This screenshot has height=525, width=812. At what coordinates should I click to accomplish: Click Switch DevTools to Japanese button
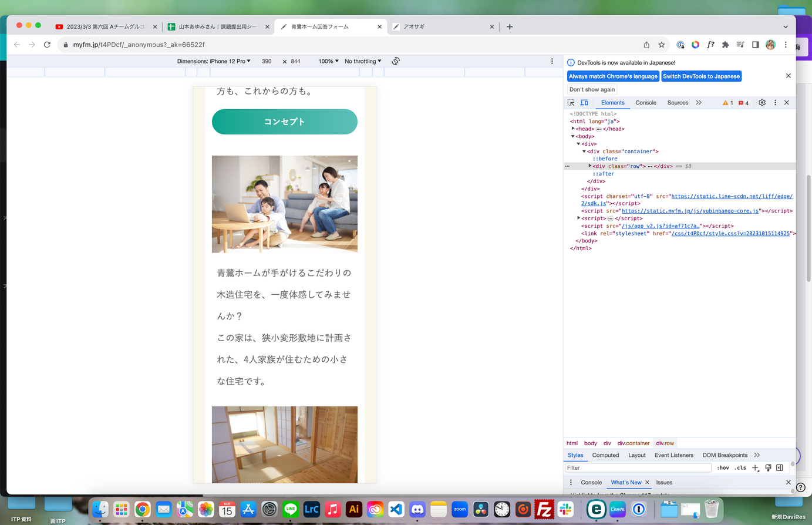coord(701,76)
